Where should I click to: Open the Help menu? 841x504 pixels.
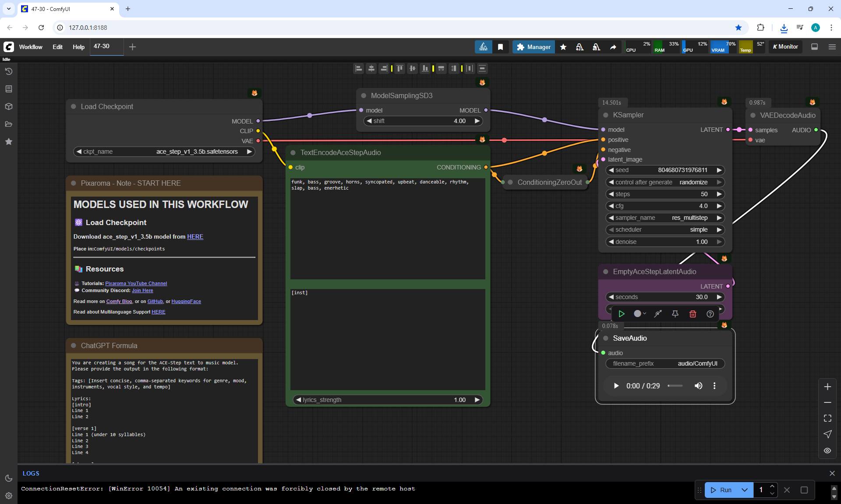pos(78,47)
